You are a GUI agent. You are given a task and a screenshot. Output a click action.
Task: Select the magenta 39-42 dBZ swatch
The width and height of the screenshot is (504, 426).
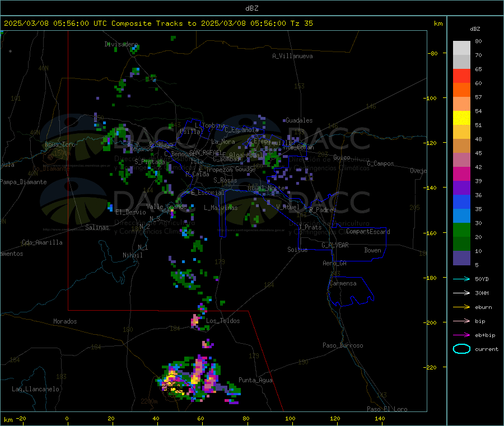tap(461, 174)
